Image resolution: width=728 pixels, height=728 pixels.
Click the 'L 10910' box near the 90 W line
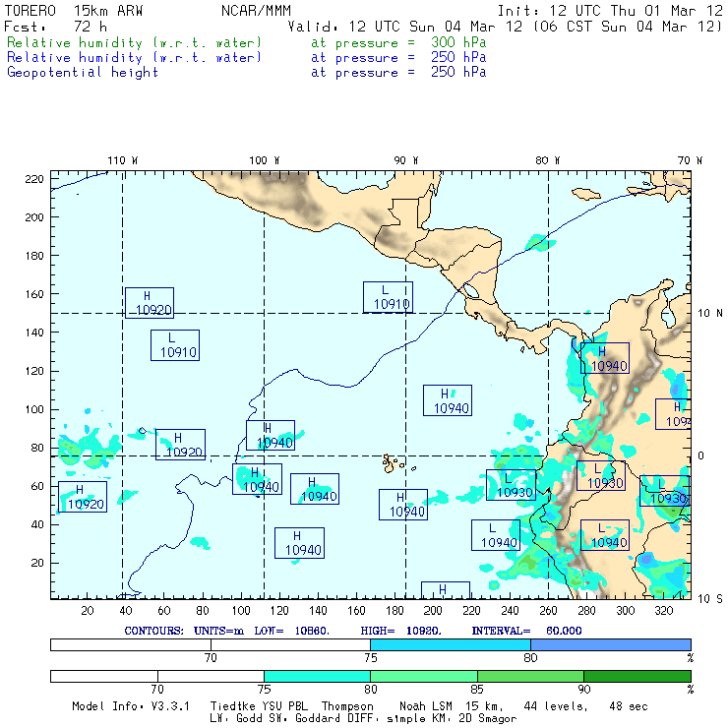point(388,297)
